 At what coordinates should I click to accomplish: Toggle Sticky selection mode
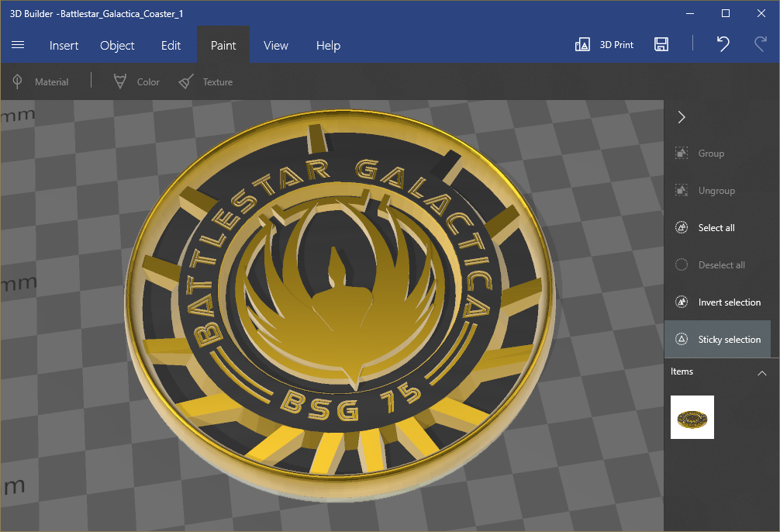pyautogui.click(x=717, y=339)
